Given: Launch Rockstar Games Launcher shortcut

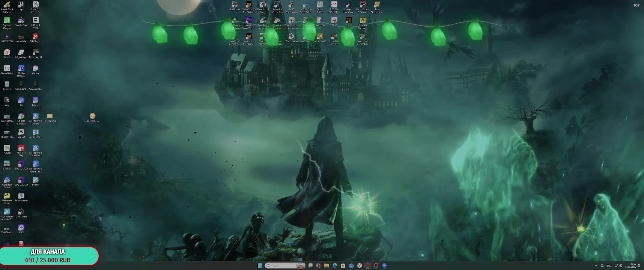Looking at the screenshot, I should tap(363, 23).
